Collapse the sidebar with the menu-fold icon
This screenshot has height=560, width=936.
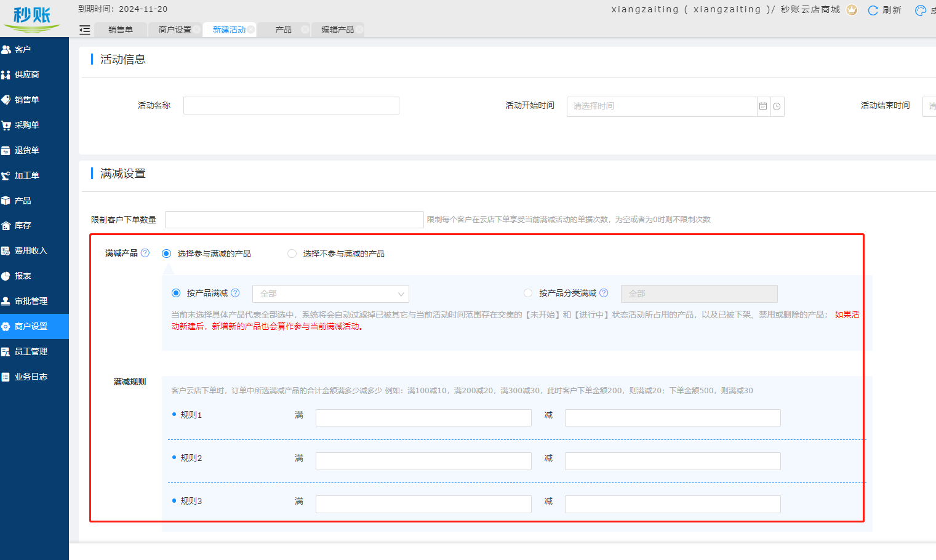[x=85, y=30]
